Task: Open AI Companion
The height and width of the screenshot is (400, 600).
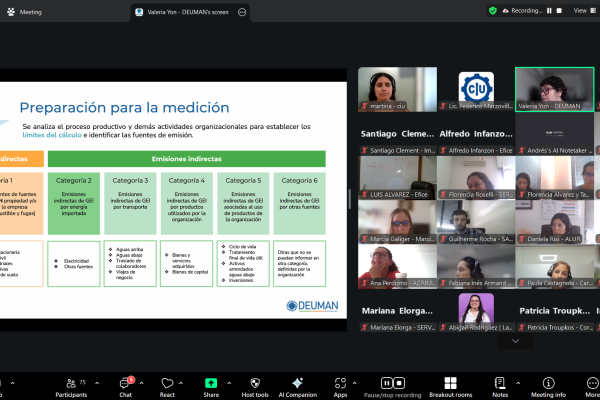Action: tap(298, 387)
